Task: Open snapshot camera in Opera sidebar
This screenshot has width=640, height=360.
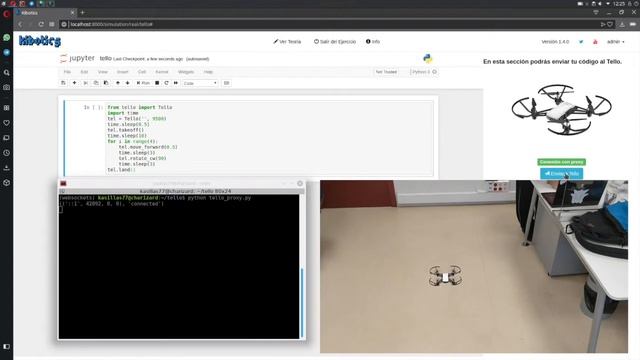Action: 7,87
